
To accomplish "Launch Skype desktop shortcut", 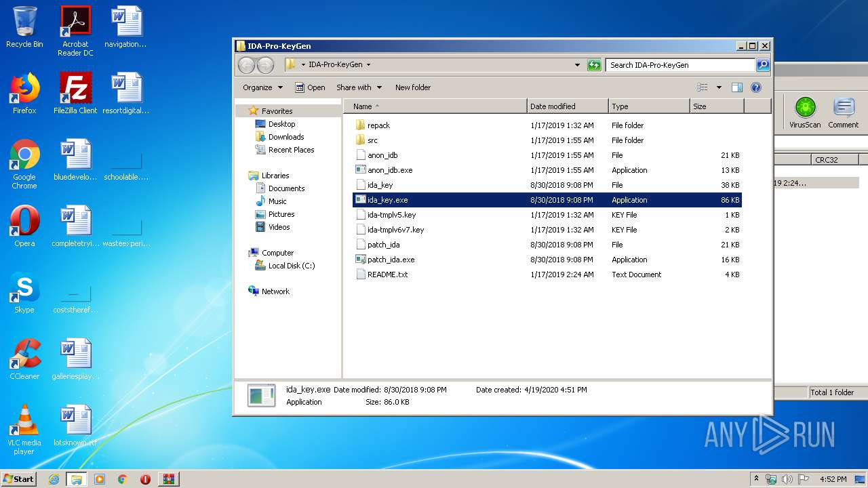I will tap(24, 293).
